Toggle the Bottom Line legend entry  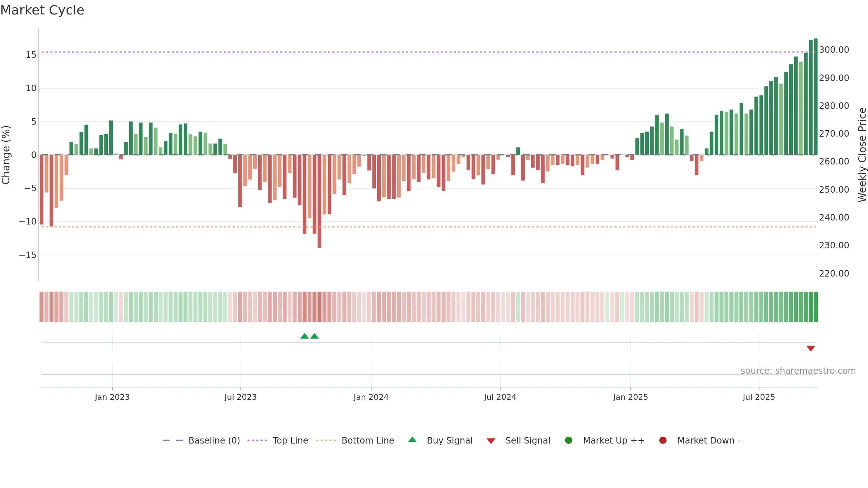point(355,440)
